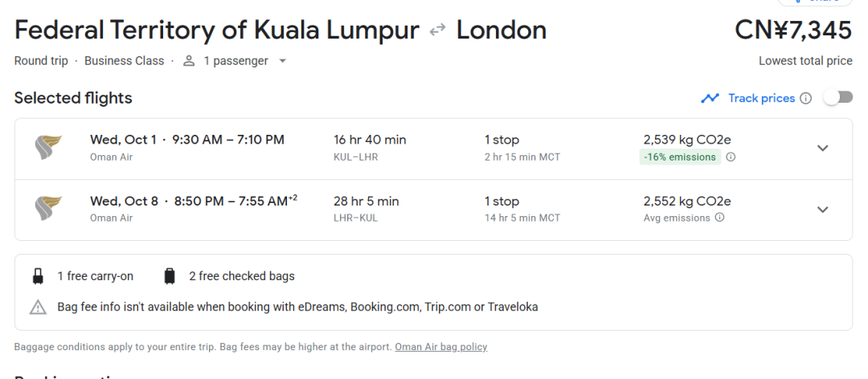Click the Share button at top right
This screenshot has width=868, height=379.
tap(815, 2)
